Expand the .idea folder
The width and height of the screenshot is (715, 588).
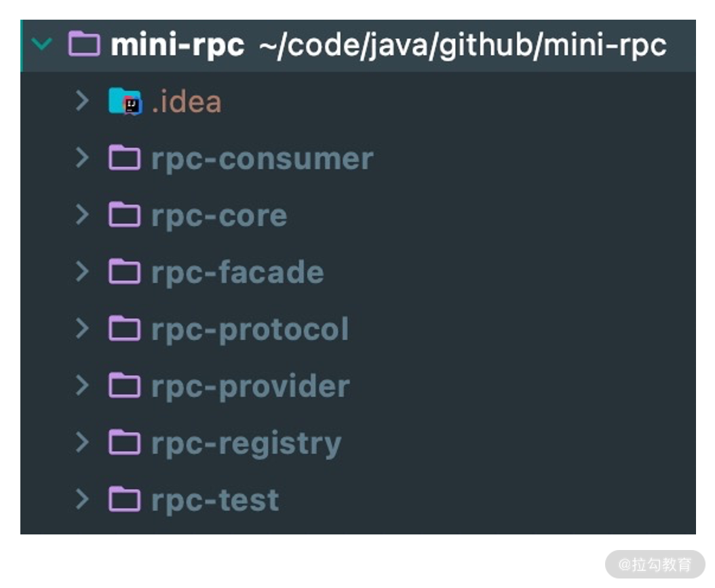tap(82, 102)
